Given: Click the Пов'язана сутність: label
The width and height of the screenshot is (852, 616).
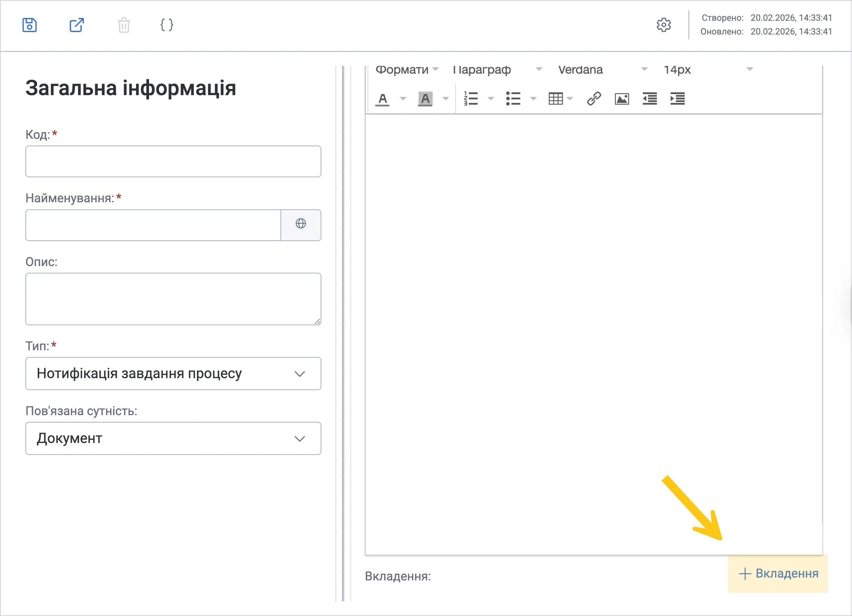Looking at the screenshot, I should (81, 411).
